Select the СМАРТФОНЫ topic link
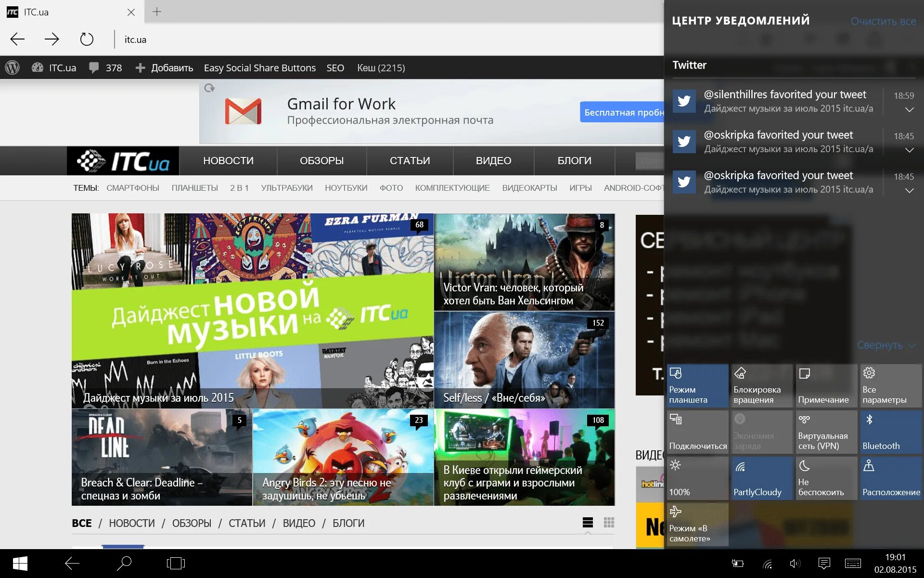Screen dimensions: 924x578 click(x=133, y=188)
